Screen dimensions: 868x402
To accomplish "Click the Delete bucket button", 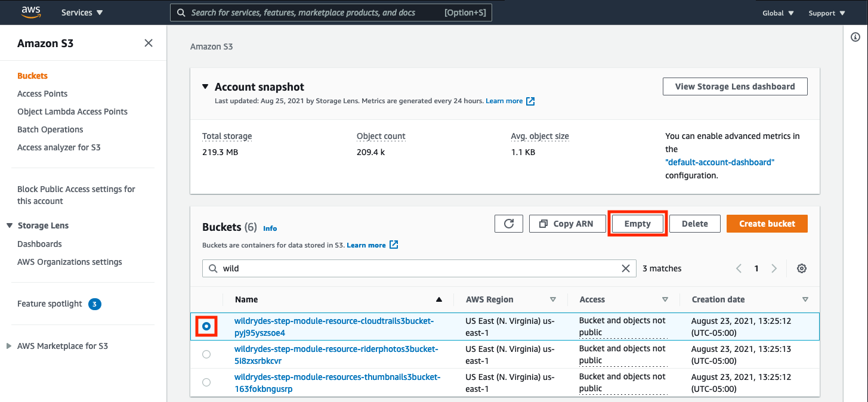I will coord(695,224).
